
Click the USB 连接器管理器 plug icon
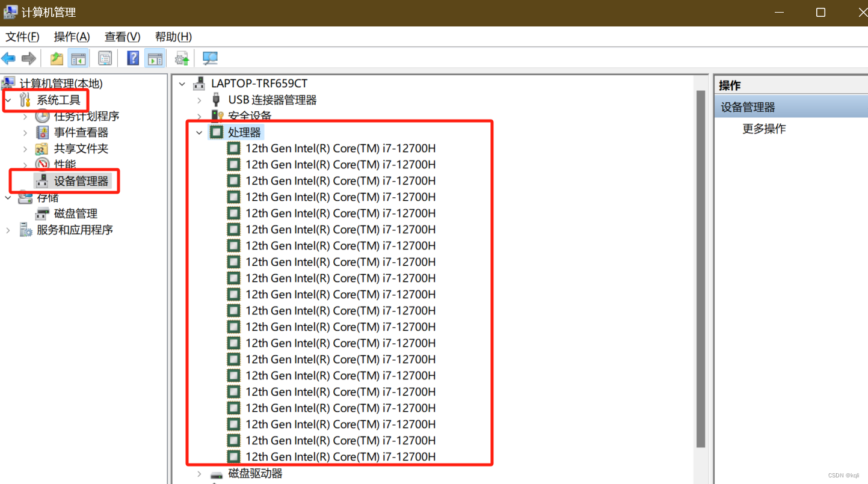click(217, 100)
